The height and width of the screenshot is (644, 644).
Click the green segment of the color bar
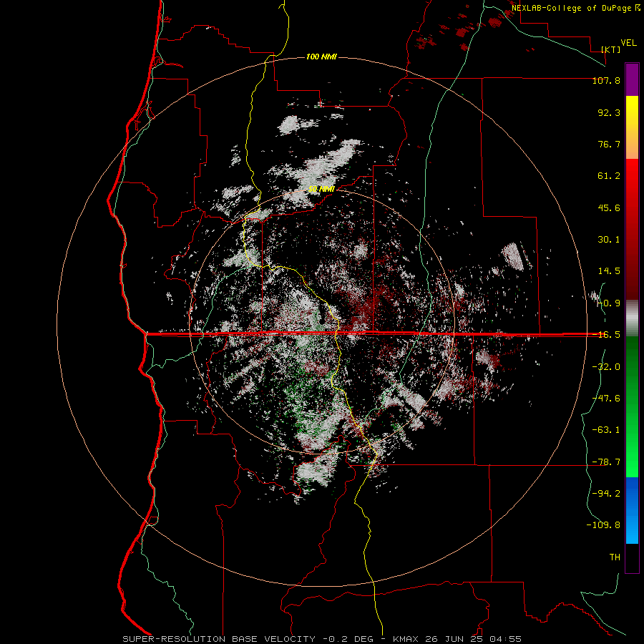(632, 406)
